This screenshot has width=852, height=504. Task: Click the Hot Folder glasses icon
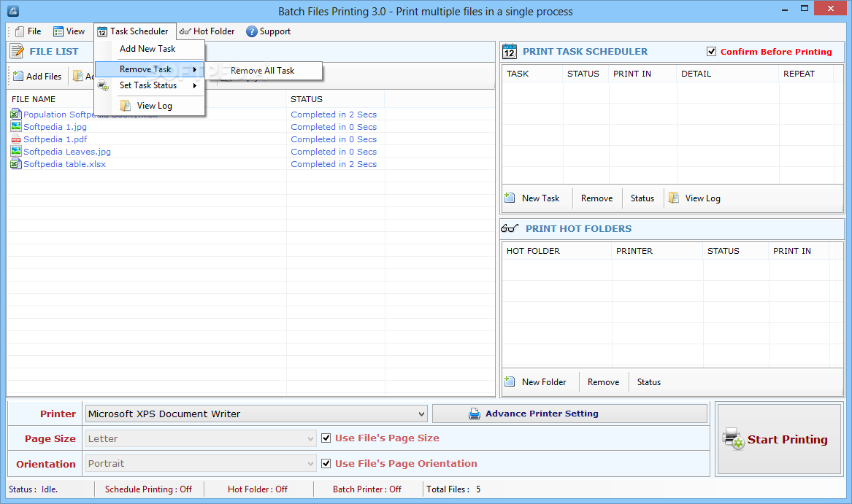[x=185, y=31]
